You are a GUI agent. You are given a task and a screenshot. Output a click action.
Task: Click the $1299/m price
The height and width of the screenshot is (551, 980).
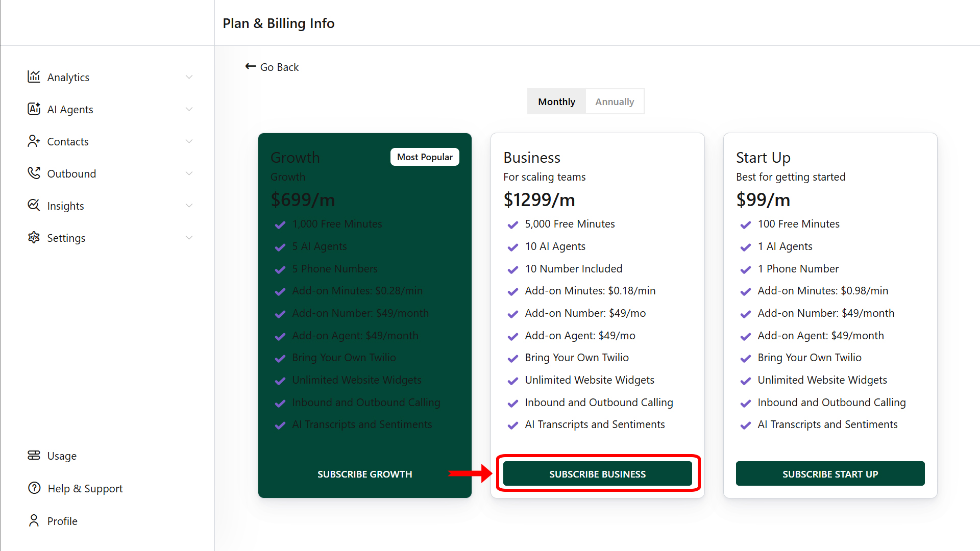[539, 199]
